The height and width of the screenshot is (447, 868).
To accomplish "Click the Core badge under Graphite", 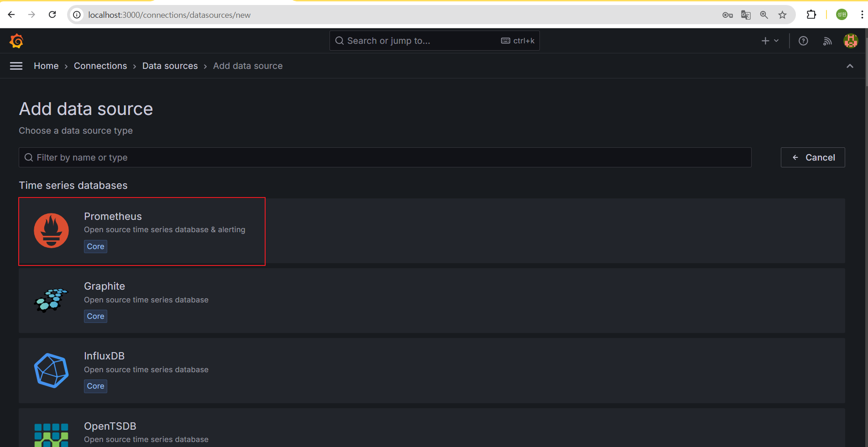I will tap(95, 316).
